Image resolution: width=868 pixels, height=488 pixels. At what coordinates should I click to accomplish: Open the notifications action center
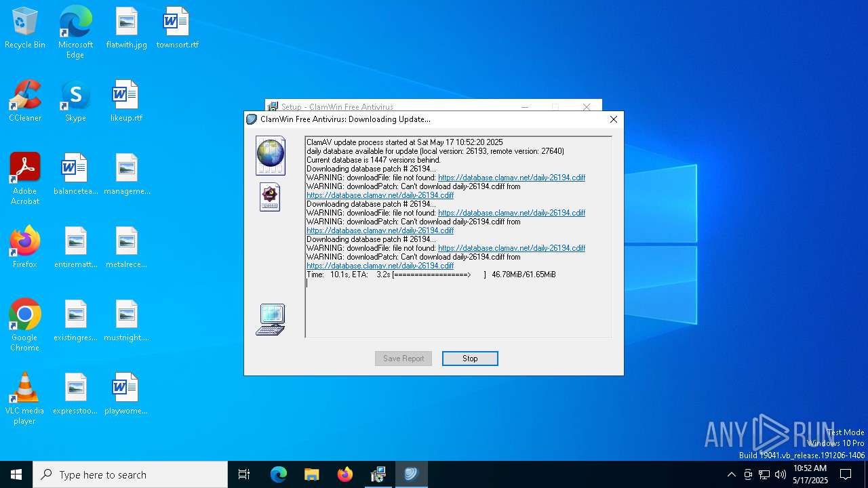pos(846,474)
